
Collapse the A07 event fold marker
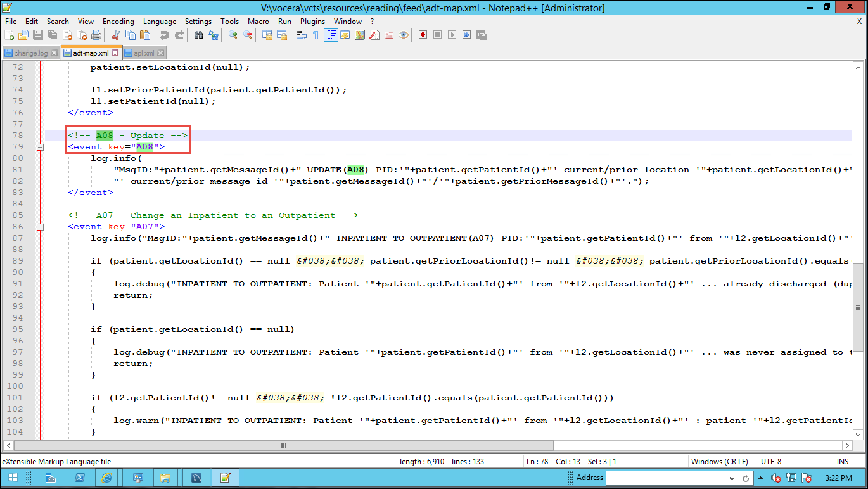click(39, 227)
